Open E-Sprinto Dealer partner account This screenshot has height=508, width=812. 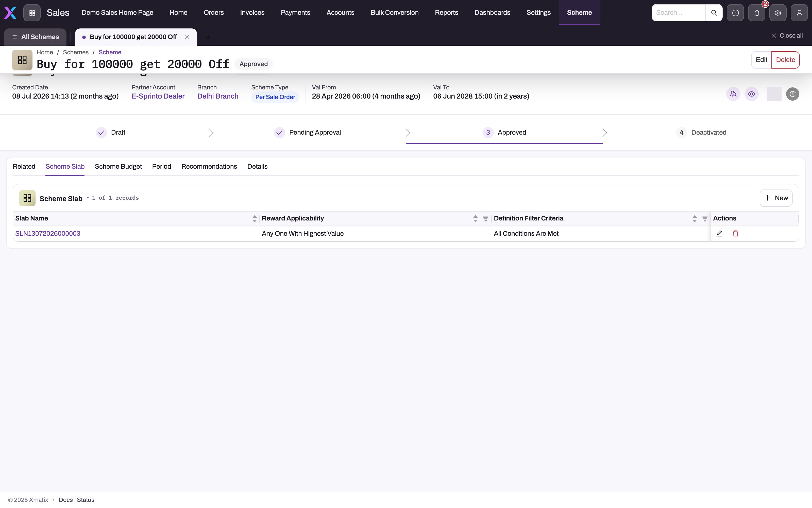click(158, 97)
